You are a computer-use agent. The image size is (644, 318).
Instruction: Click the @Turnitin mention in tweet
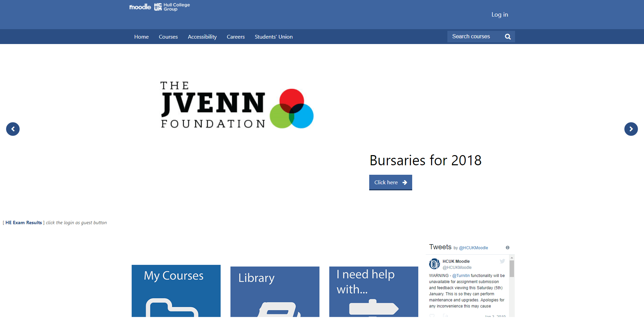tap(461, 276)
